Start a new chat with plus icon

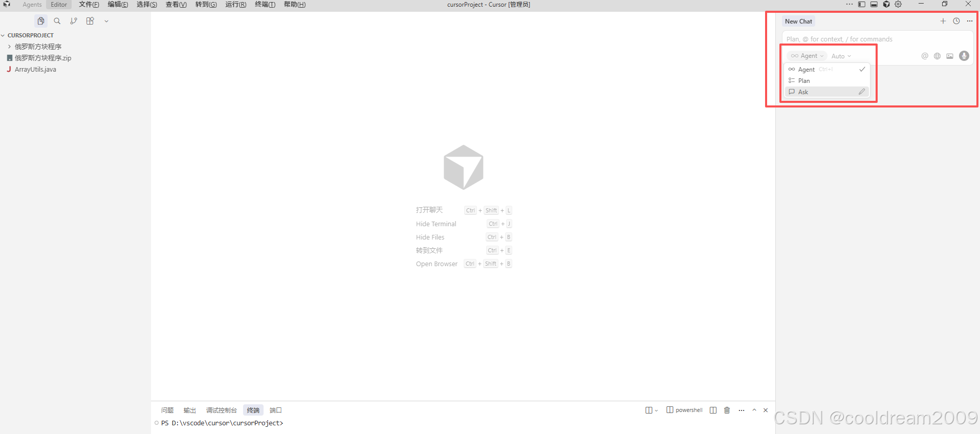(x=943, y=21)
